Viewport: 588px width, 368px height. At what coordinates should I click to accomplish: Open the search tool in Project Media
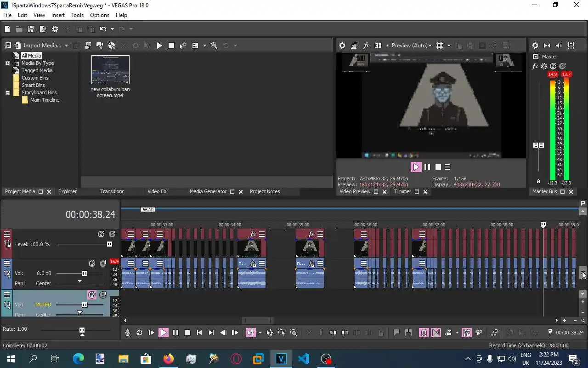coord(214,46)
